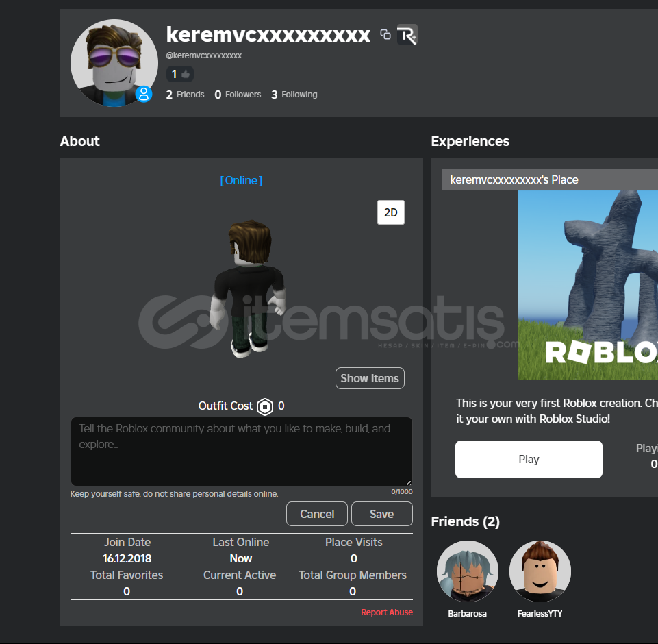Click the FearlessYTY friend name
This screenshot has width=658, height=644.
pyautogui.click(x=540, y=614)
